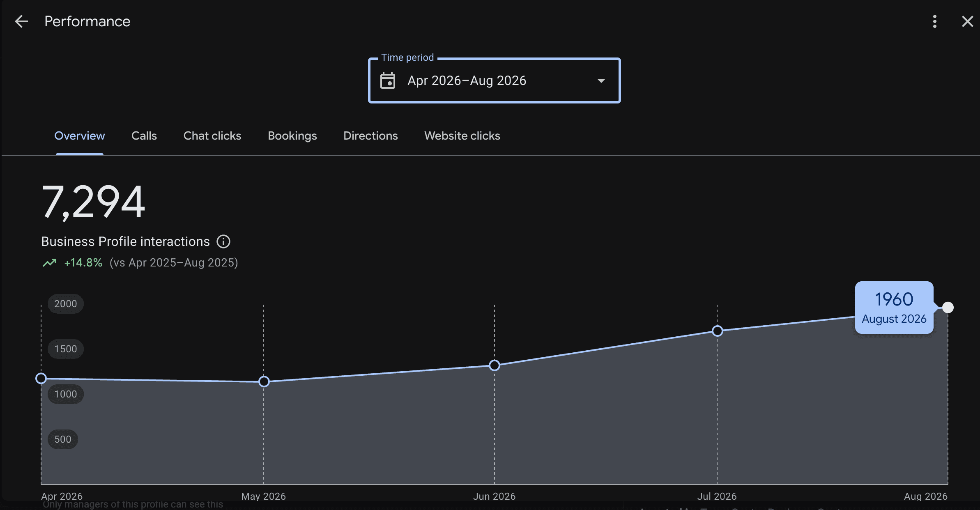Click the 1960 August 2026 tooltip

894,308
